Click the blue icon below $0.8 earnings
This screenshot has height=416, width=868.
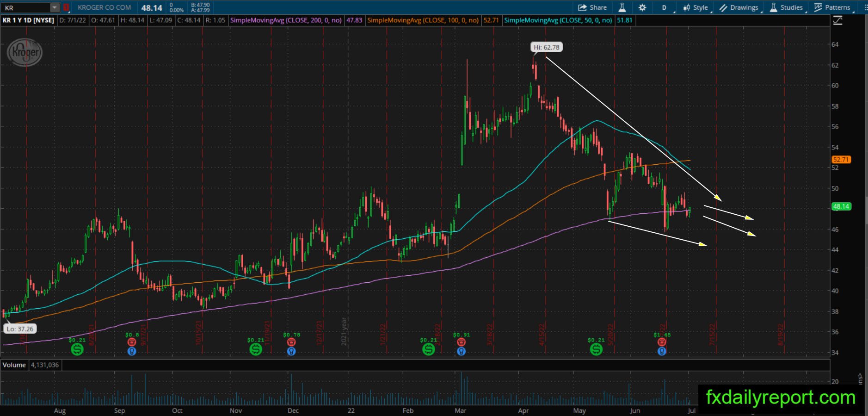pos(132,351)
